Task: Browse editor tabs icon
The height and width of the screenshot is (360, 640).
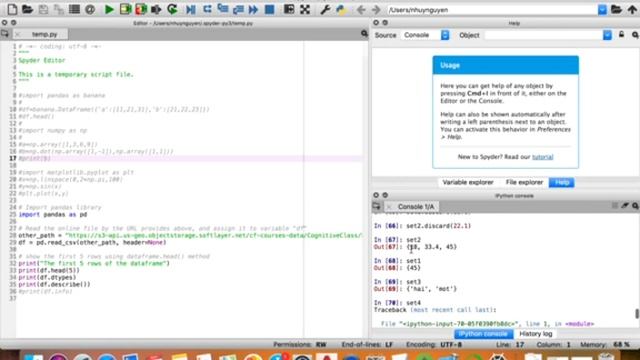Action: pos(5,34)
